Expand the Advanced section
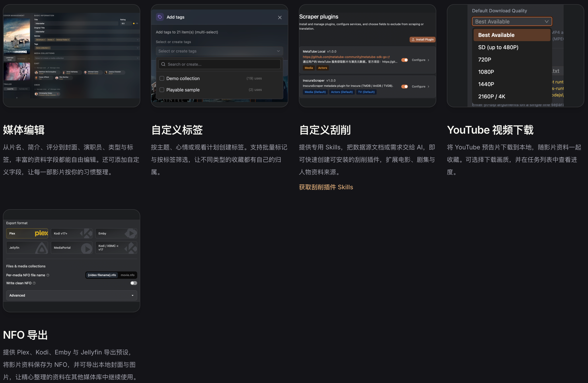 pos(72,295)
